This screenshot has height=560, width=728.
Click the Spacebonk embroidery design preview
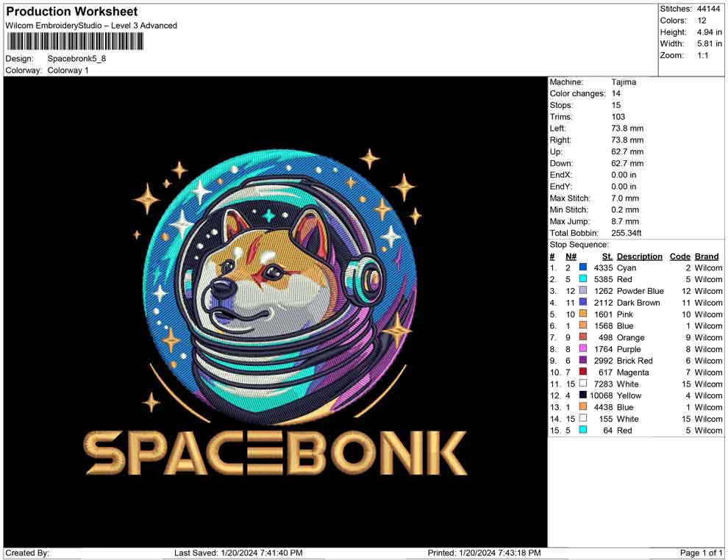point(275,312)
